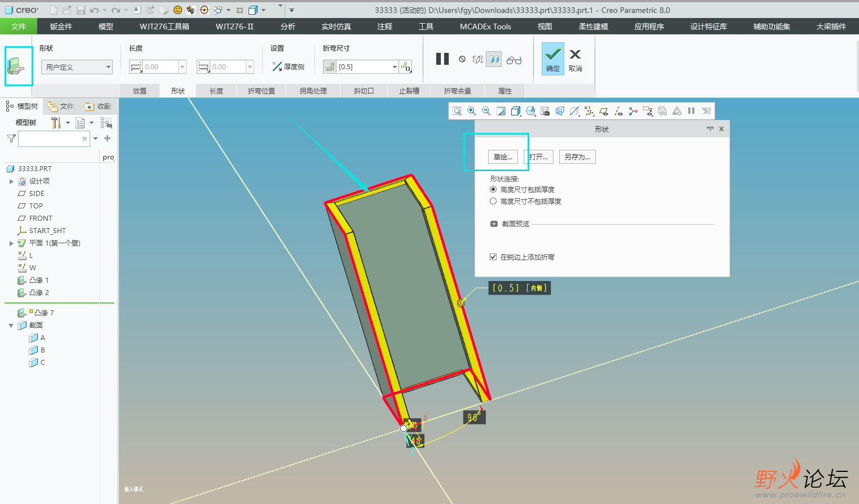This screenshot has width=859, height=504.
Task: Toggle Plane display filter in graphics toolbar
Action: coord(604,111)
